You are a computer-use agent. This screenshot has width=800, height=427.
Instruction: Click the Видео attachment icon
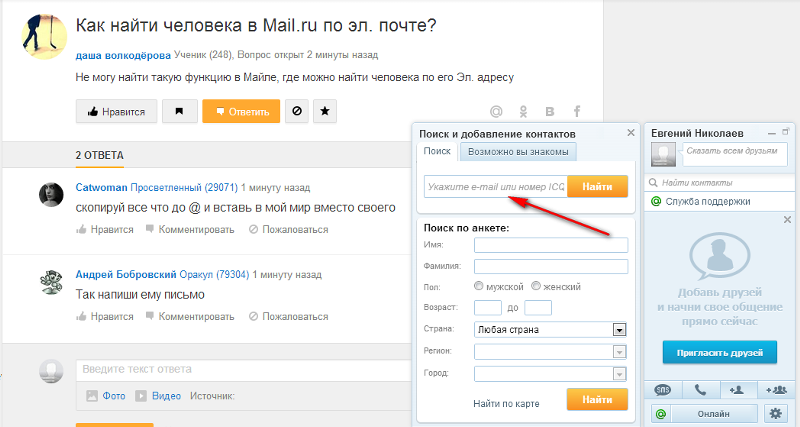[141, 395]
